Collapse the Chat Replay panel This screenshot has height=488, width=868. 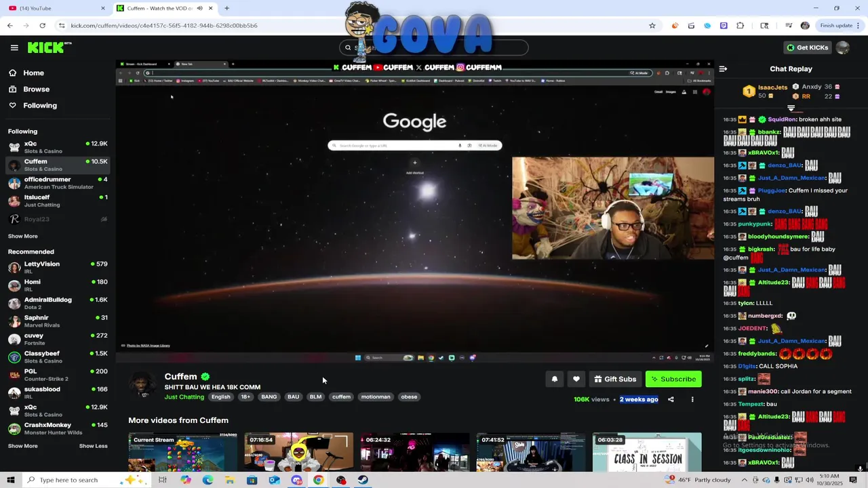[723, 69]
